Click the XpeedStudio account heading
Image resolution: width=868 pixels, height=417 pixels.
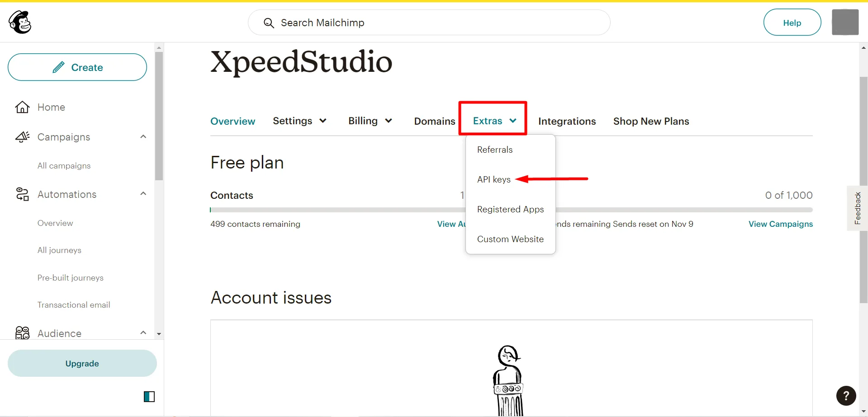[301, 62]
